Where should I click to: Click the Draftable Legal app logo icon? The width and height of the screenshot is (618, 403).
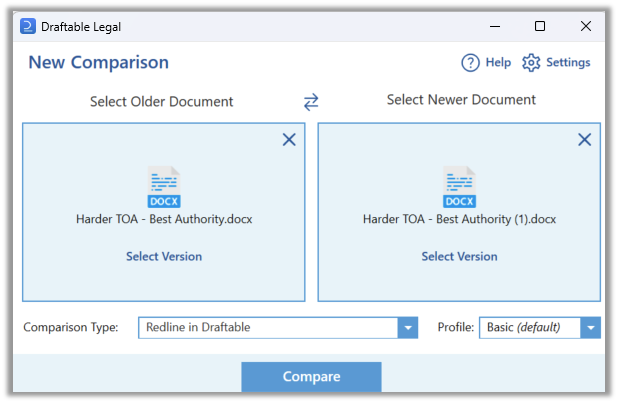[x=28, y=26]
